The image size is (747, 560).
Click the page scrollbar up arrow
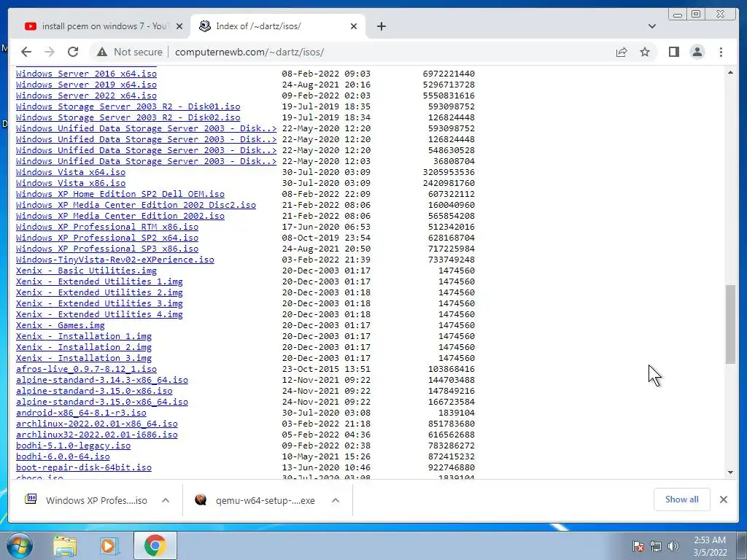click(x=729, y=72)
